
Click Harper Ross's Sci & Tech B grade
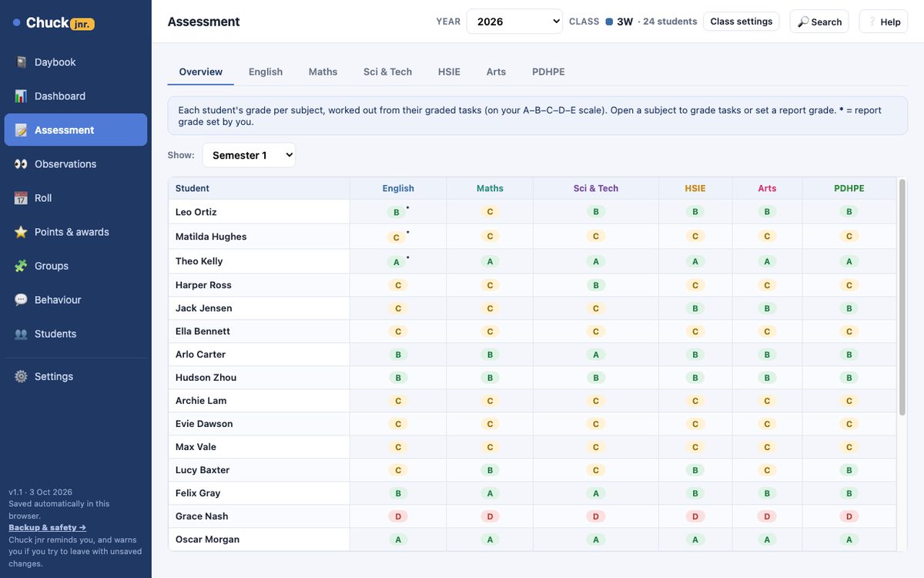click(596, 285)
